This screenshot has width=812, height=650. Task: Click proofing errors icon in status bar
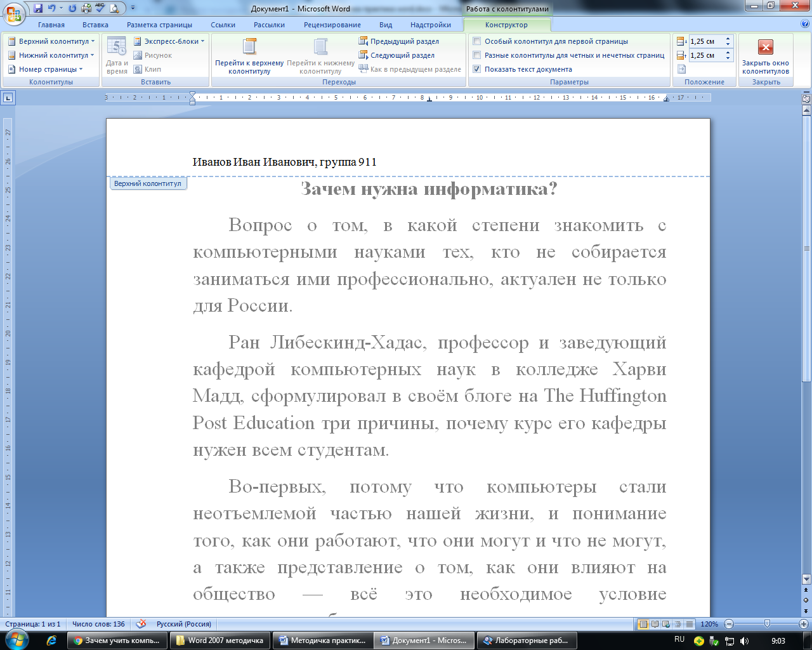[x=141, y=624]
